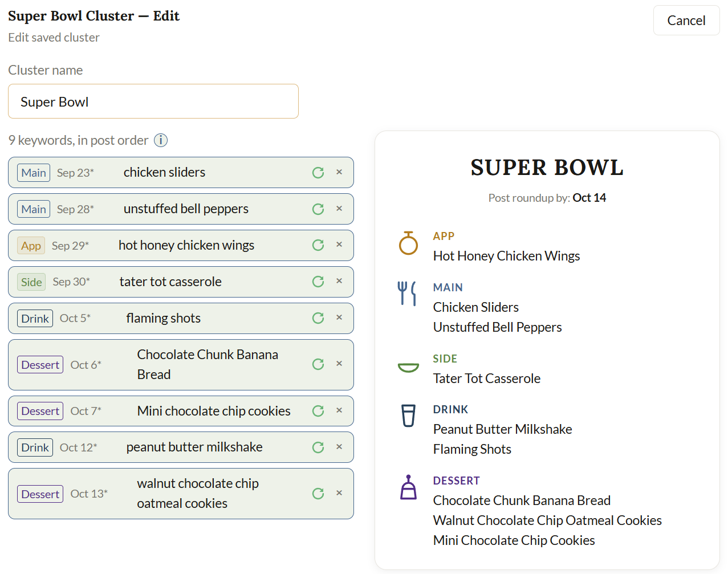This screenshot has height=574, width=728.
Task: Select the tater tot casserole keyword text
Action: [x=170, y=282]
